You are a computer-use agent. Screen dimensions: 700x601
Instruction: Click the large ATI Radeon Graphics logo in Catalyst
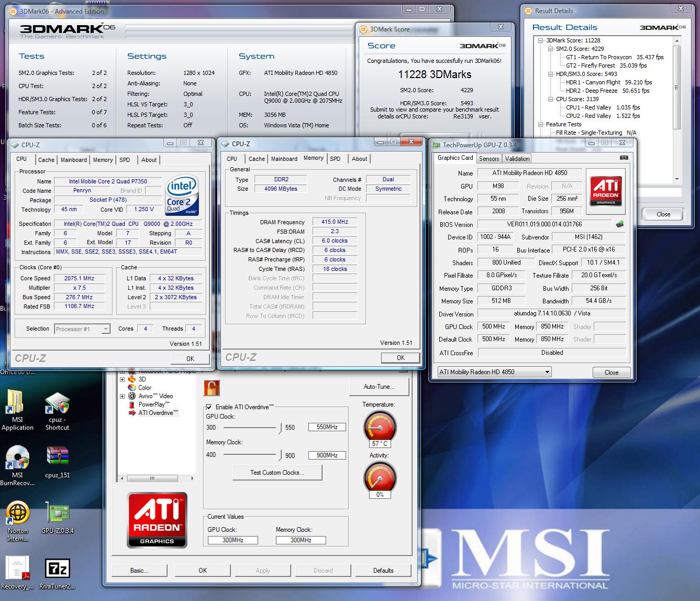[x=157, y=520]
